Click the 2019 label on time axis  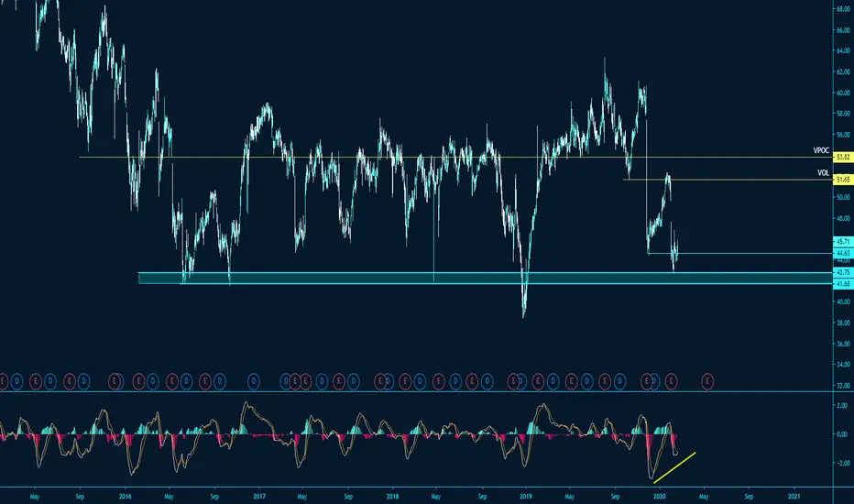[526, 497]
